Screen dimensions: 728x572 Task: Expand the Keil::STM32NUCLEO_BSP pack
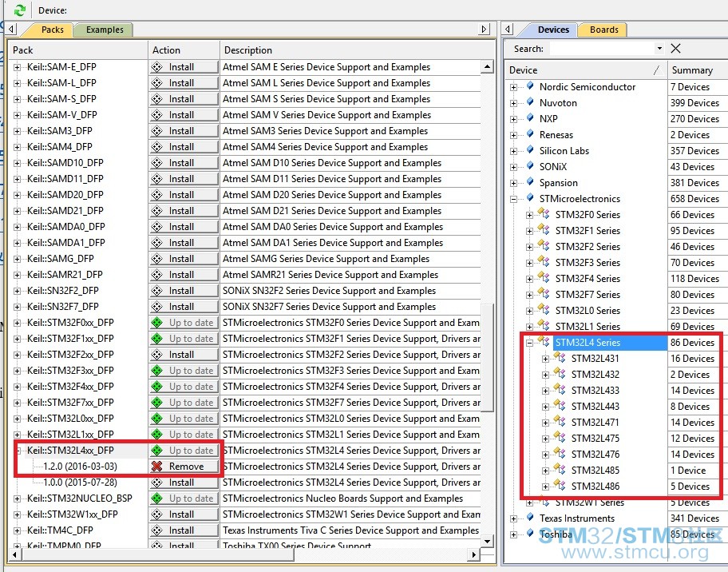18,499
